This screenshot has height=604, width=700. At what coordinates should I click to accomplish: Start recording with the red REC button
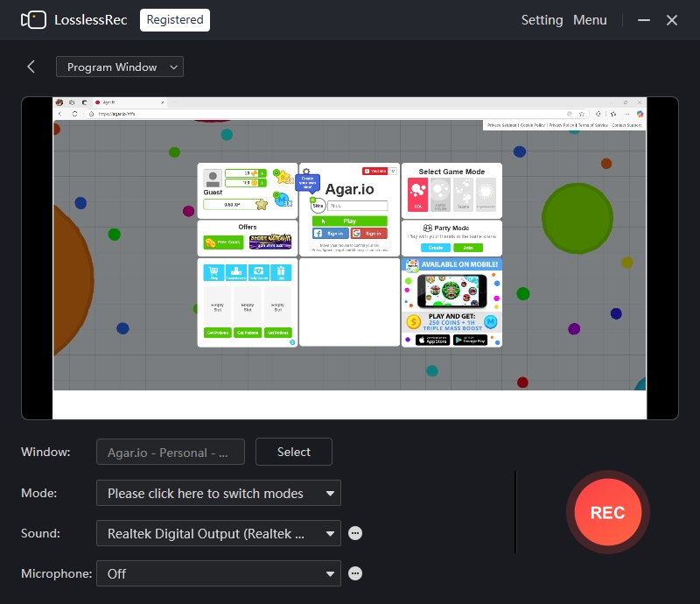coord(607,512)
